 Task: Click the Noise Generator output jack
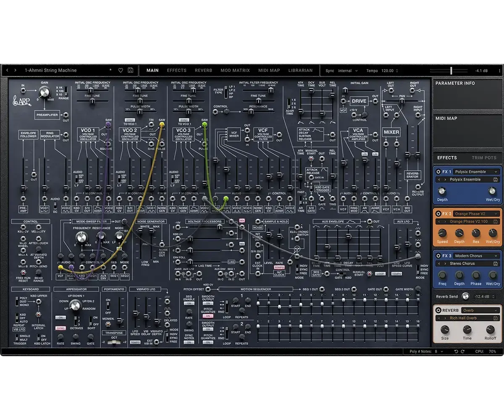162,244
